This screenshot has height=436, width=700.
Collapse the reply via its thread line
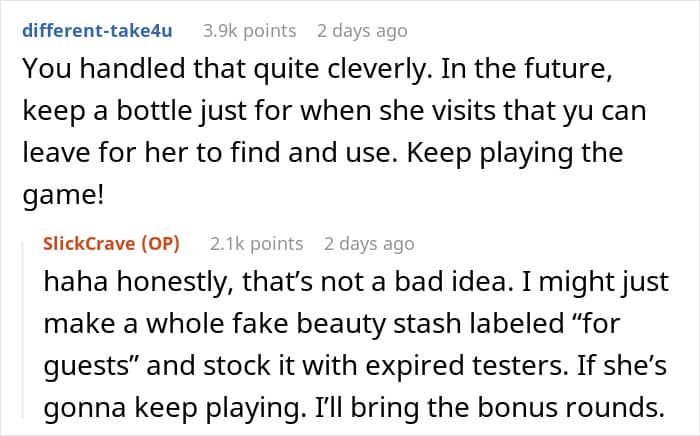[x=23, y=330]
